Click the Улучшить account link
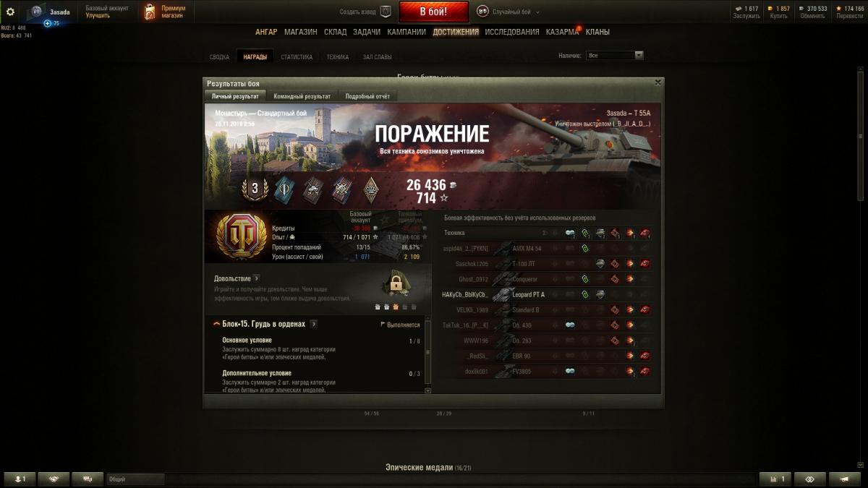868x488 pixels. point(98,15)
